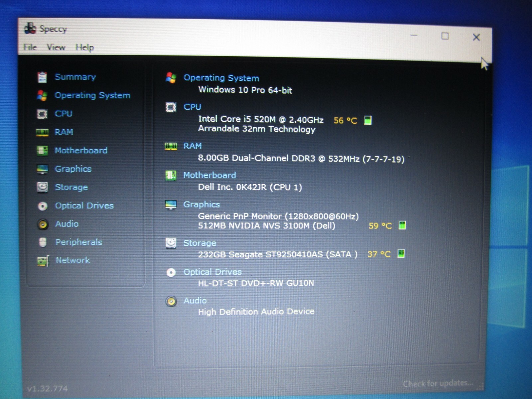Click the RAM icon in summary panel

click(x=171, y=146)
